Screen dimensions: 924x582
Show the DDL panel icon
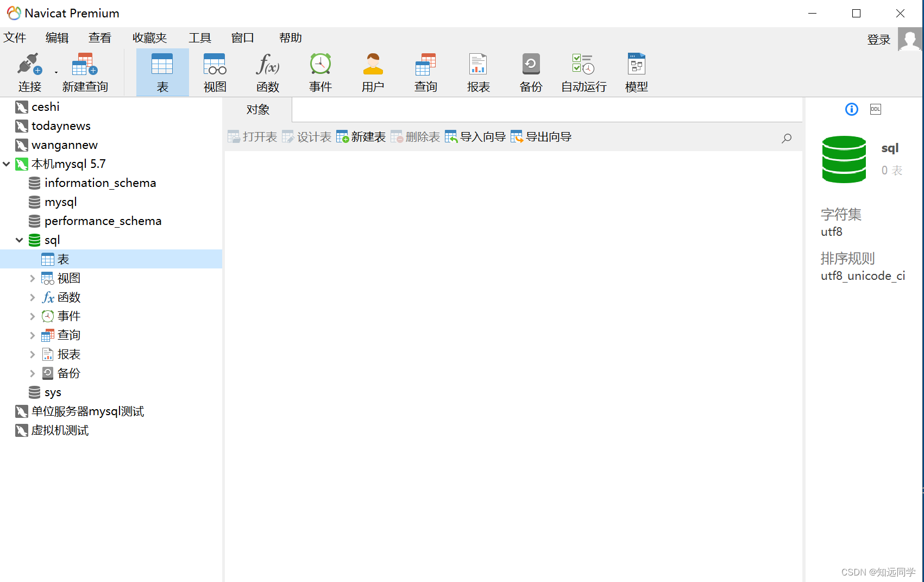tap(876, 109)
